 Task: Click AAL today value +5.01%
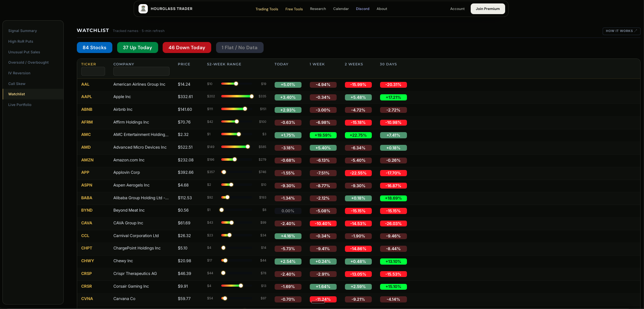tap(288, 85)
